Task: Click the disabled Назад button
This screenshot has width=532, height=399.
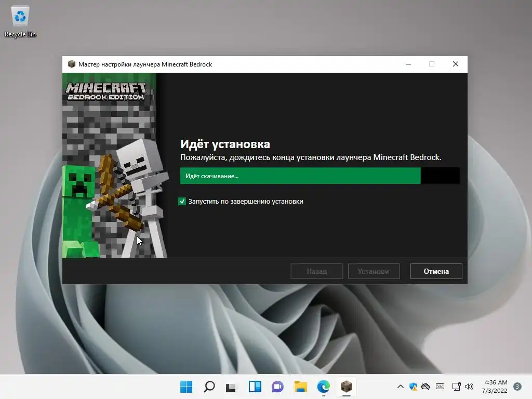Action: tap(316, 271)
